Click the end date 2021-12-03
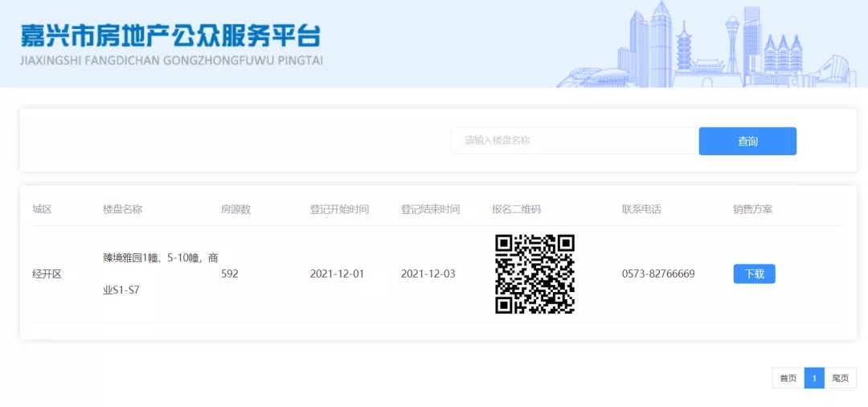Screen dimensions: 868x407 pyautogui.click(x=428, y=273)
